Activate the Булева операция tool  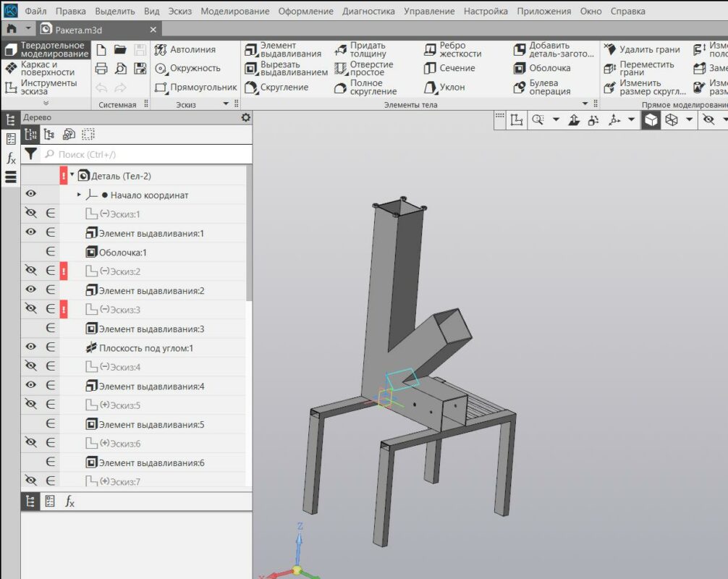click(542, 88)
